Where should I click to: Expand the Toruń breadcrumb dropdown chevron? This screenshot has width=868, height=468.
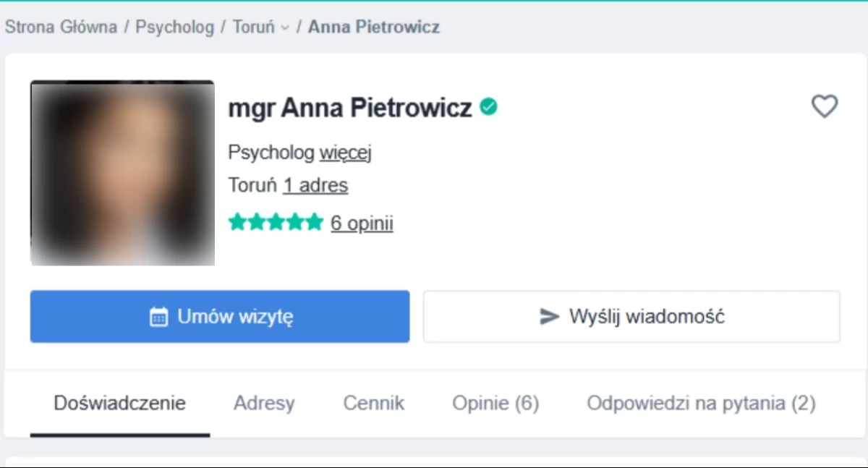tap(285, 28)
